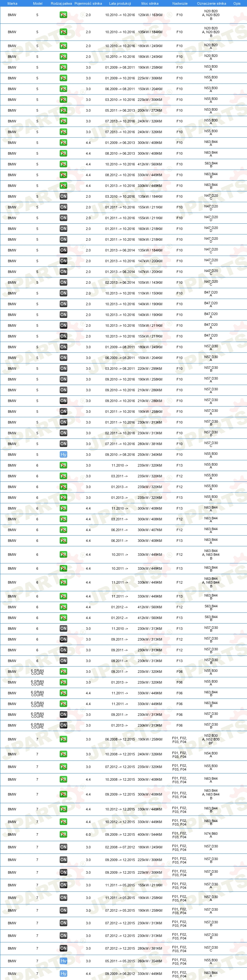Image resolution: width=247 pixels, height=980 pixels.
Task: Click diesel ON icon in 150kW / 204KM N57 D30 row
Action: (63, 357)
